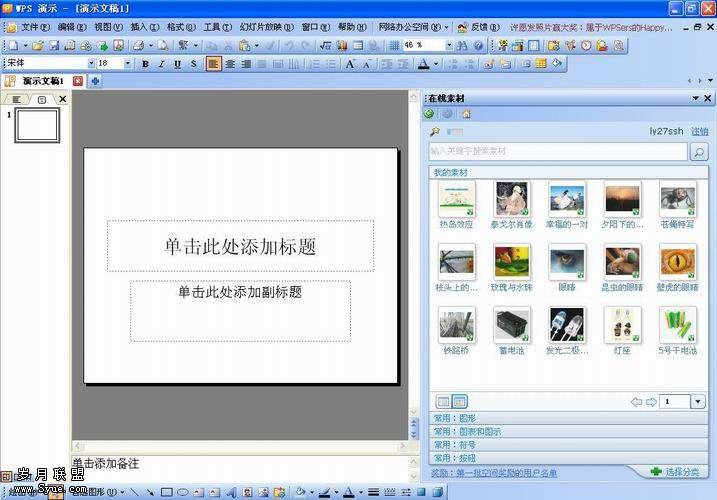Select the Line drawing tool
The height and width of the screenshot is (500, 717).
coord(134,492)
